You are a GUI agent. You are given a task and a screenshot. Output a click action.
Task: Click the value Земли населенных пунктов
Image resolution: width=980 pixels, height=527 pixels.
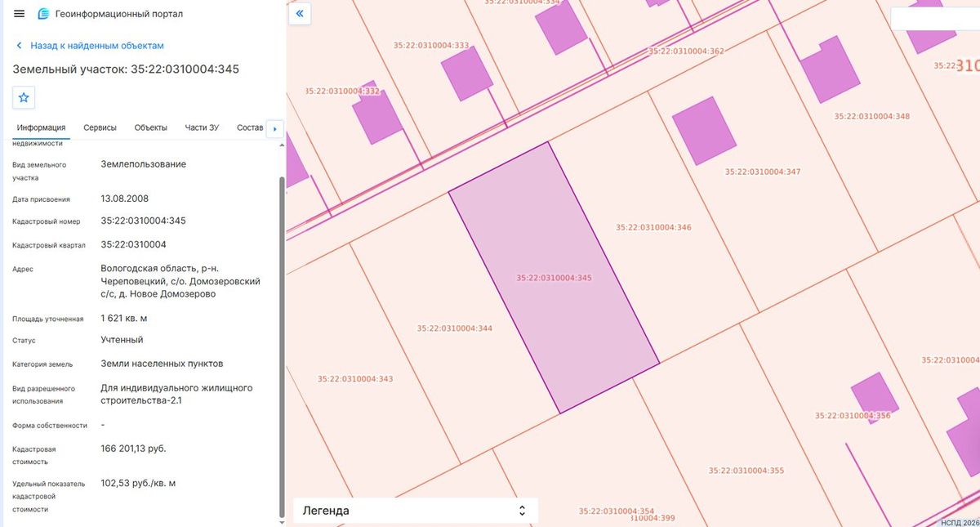tap(162, 364)
